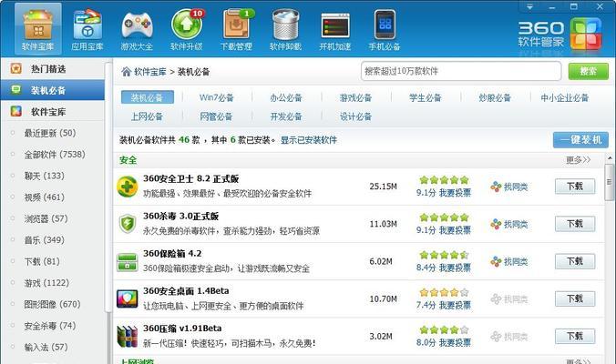This screenshot has height=364, width=616.
Task: Select the 学生必备 category tab
Action: (x=426, y=97)
